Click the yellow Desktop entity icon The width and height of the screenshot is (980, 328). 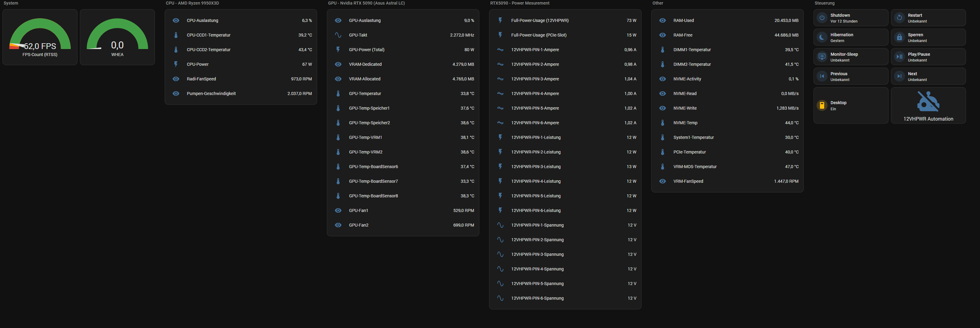(822, 105)
